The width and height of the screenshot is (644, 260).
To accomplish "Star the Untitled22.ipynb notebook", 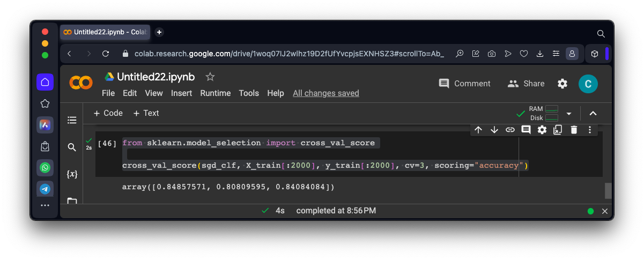I will point(210,77).
